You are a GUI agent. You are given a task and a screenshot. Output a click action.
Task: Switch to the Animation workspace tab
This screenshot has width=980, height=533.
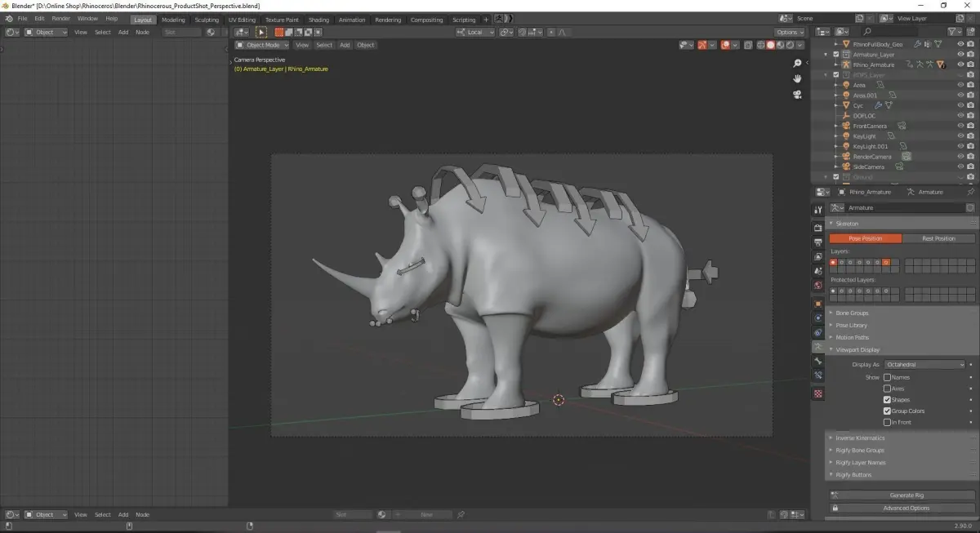click(352, 20)
